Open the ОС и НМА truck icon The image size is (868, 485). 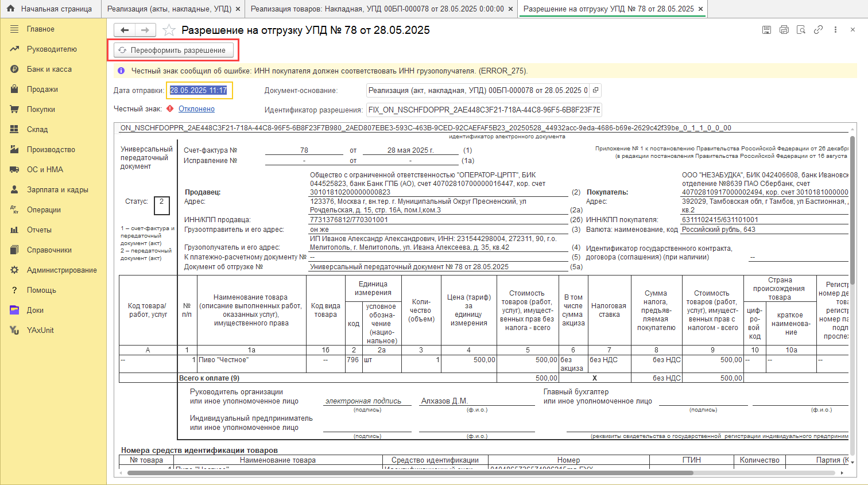[x=14, y=169]
